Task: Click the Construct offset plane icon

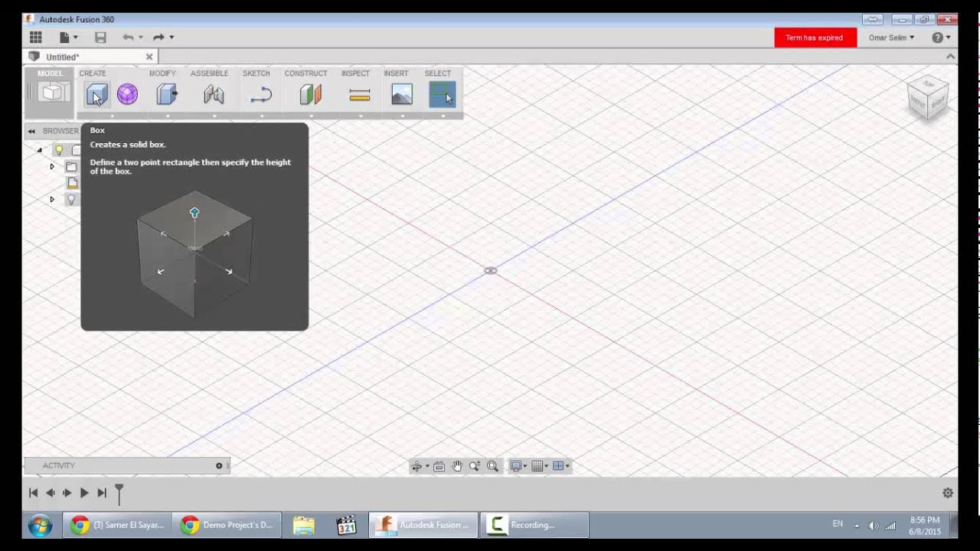Action: pyautogui.click(x=310, y=95)
